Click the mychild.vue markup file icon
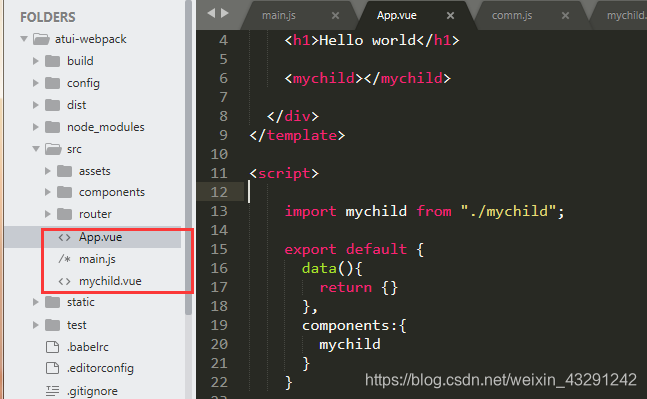 click(x=64, y=281)
